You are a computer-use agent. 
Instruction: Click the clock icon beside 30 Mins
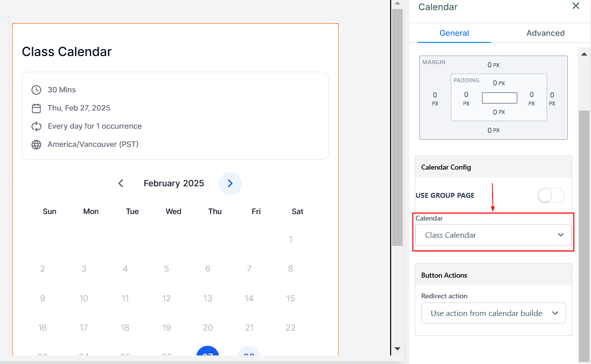point(36,90)
